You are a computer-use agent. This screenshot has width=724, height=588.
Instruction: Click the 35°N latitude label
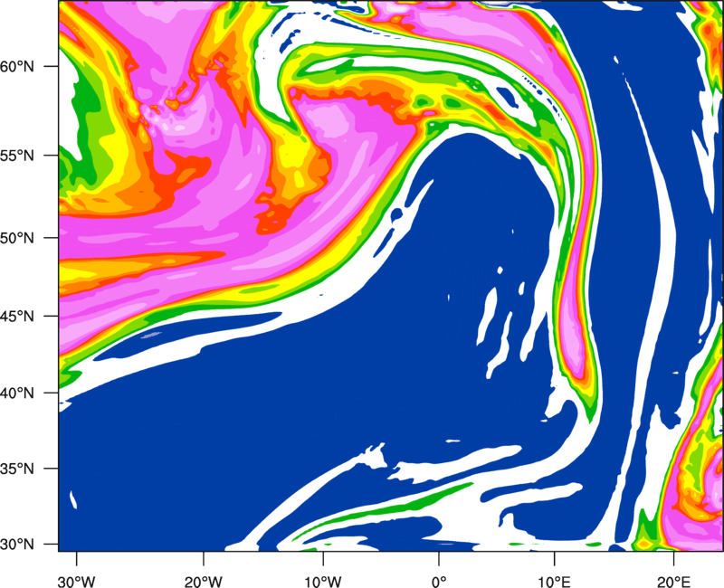point(17,469)
